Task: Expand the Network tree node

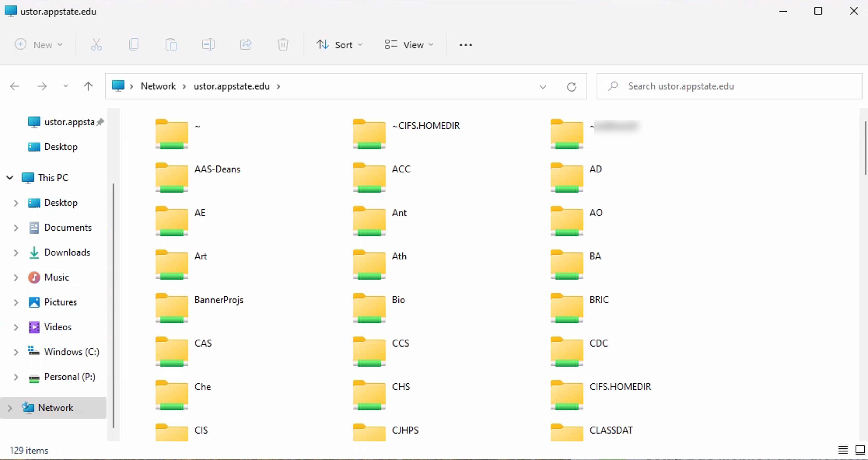Action: point(10,408)
